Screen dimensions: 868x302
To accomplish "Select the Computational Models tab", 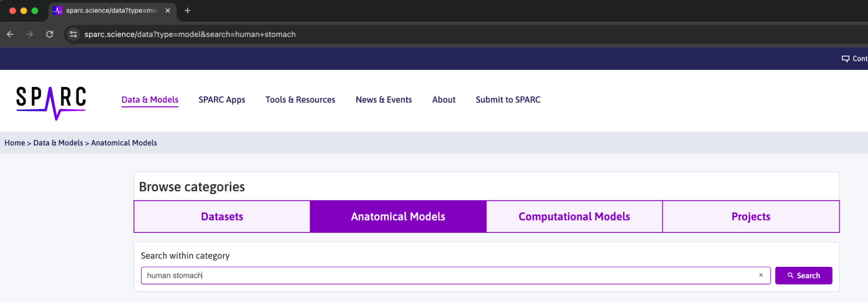I will [x=574, y=216].
